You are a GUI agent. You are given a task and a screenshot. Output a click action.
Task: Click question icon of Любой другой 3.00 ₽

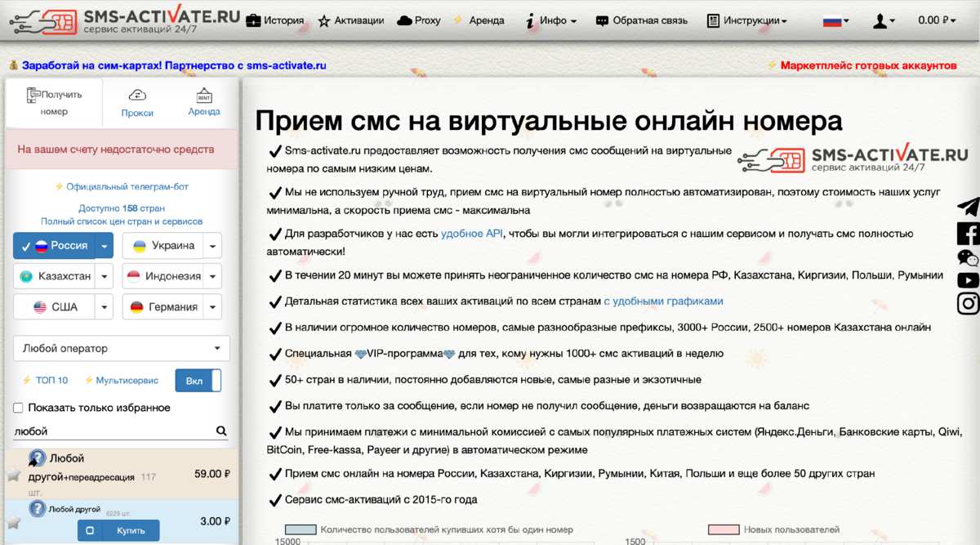37,509
